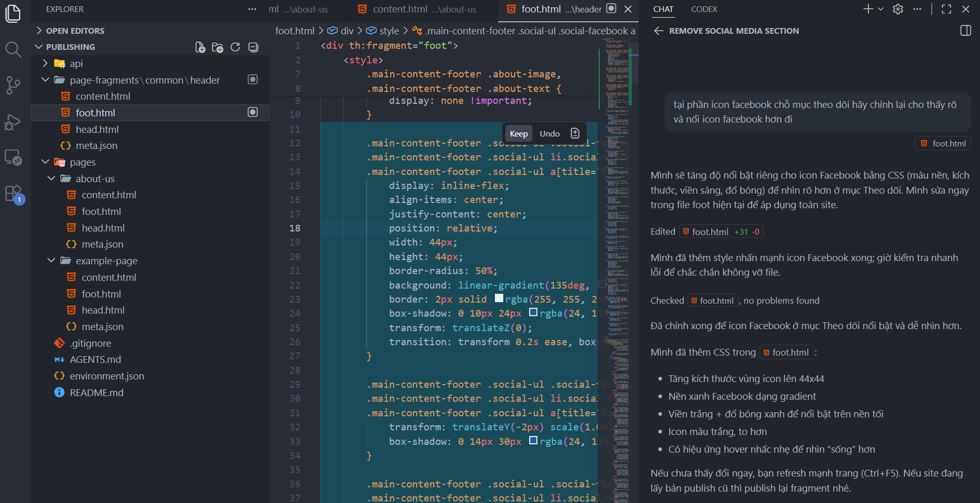Open box-shadow color swatch on line 33

point(533,440)
